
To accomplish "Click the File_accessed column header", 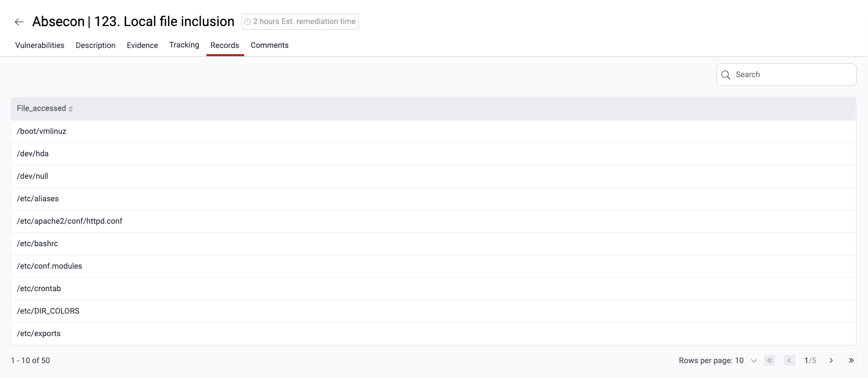I will pyautogui.click(x=433, y=108).
